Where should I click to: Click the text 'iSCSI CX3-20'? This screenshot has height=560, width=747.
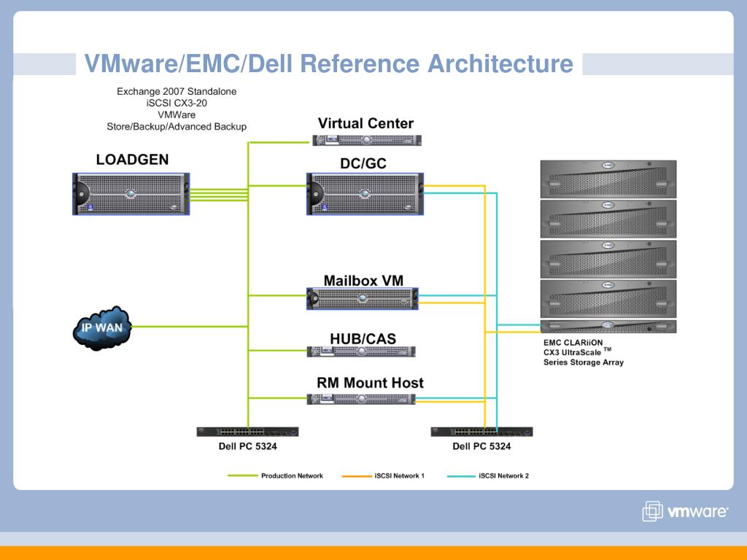(177, 103)
